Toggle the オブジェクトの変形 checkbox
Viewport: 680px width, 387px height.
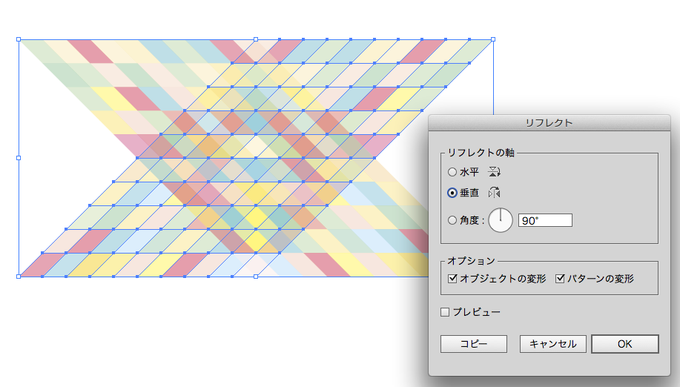[x=452, y=278]
